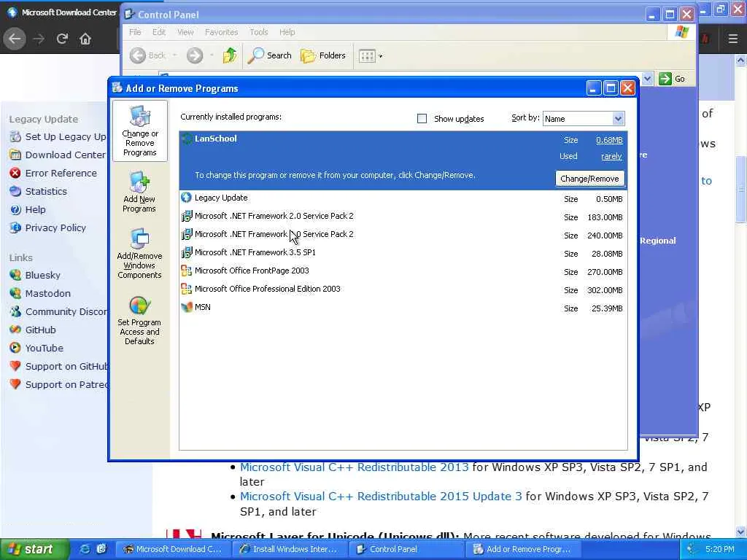The image size is (747, 560).
Task: Select Microsoft Office FrontPage 2003 row
Action: pyautogui.click(x=403, y=271)
